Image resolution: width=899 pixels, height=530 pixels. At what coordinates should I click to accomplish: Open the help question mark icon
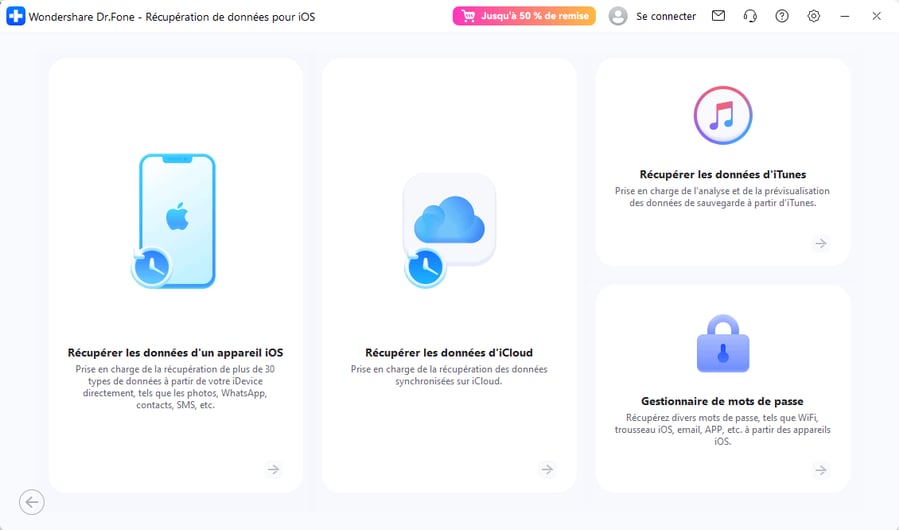(x=781, y=16)
